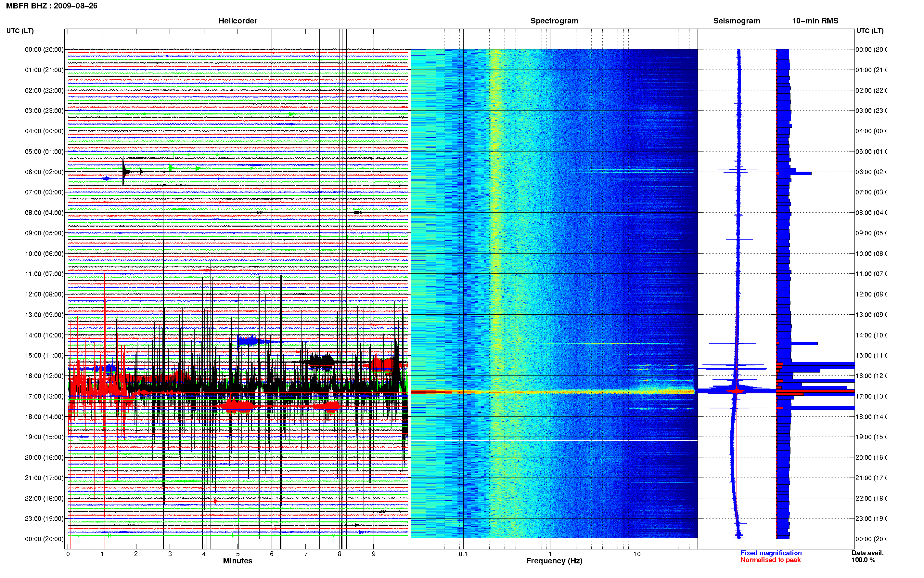Click the right-side 18:00 (14:0 time label

871,417
